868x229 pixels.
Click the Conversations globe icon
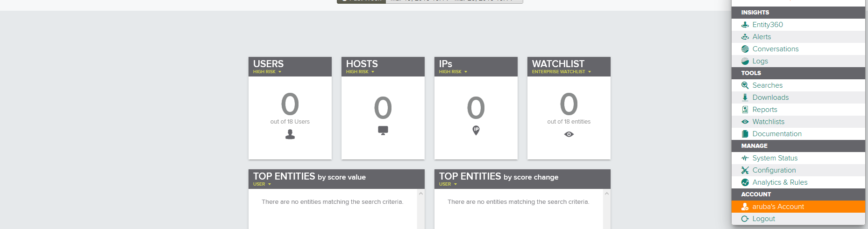click(x=745, y=49)
